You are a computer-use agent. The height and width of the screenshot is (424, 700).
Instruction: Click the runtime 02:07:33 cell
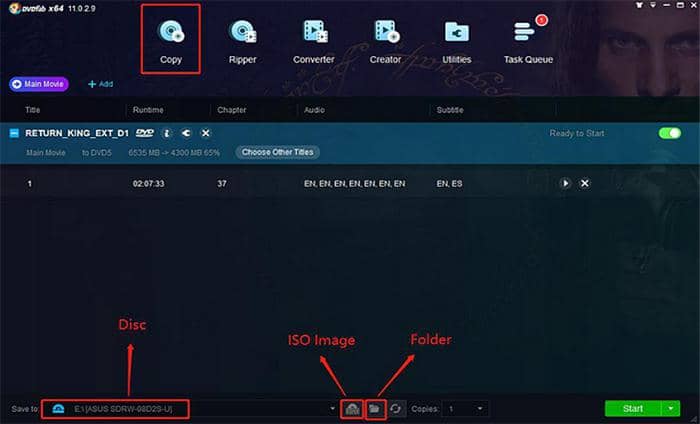[x=148, y=183]
